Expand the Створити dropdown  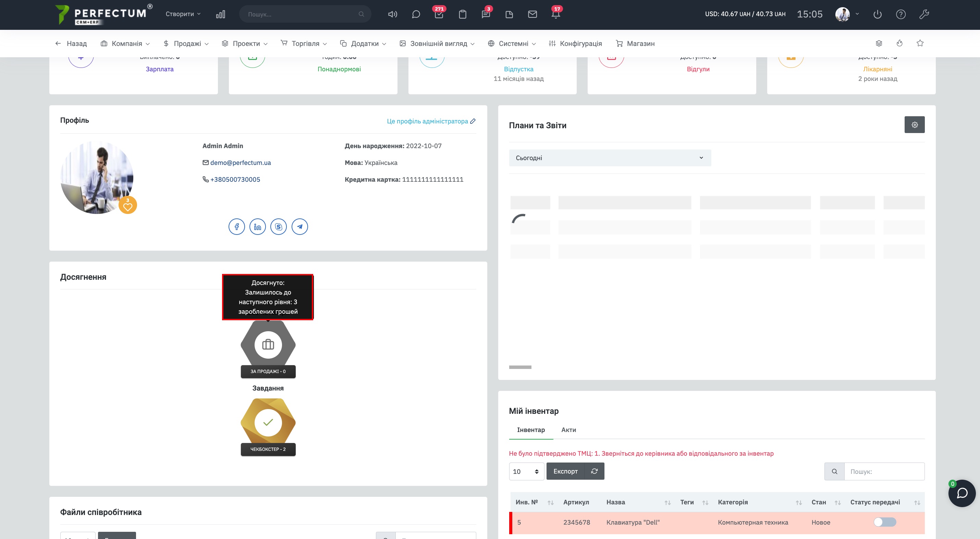click(x=183, y=14)
